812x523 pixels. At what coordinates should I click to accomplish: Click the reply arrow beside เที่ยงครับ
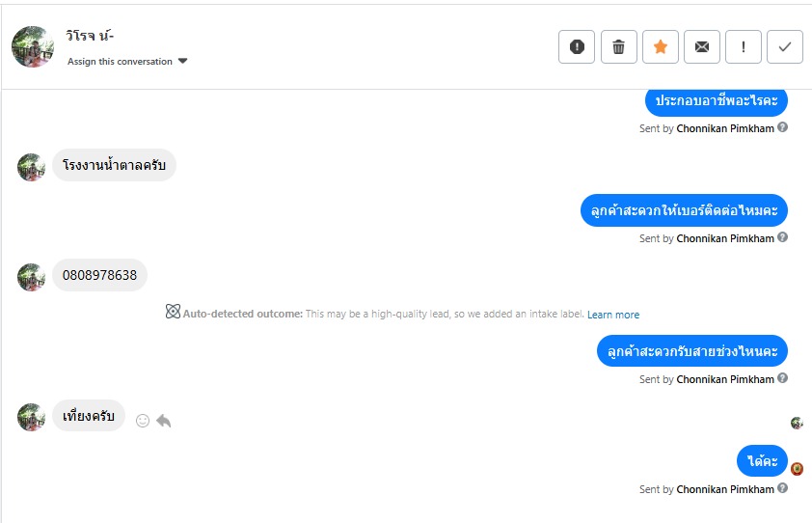[164, 421]
